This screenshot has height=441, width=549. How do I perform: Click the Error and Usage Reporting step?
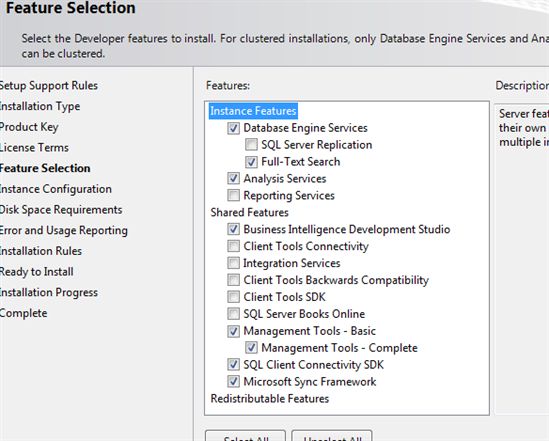point(63,230)
